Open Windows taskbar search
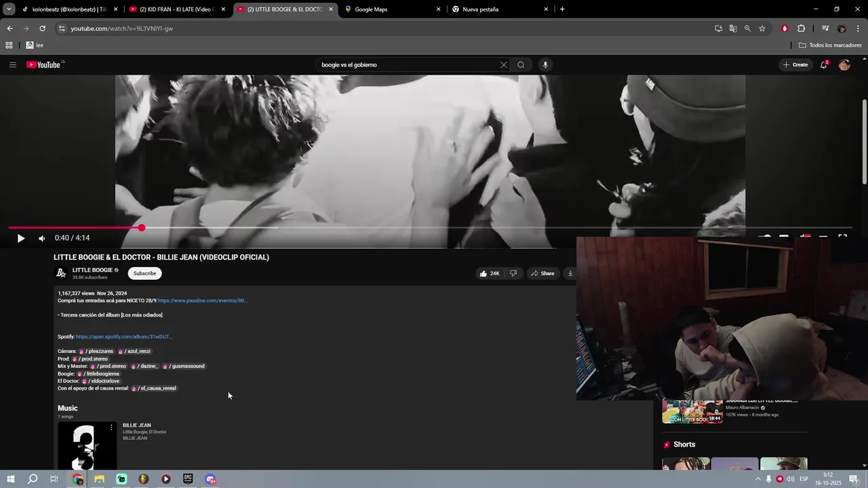The width and height of the screenshot is (868, 488). pos(32,479)
